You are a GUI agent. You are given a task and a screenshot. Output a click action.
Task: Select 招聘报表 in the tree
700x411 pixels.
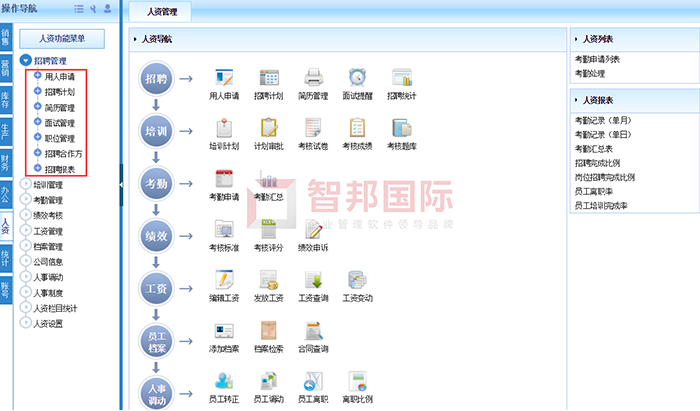(60, 169)
